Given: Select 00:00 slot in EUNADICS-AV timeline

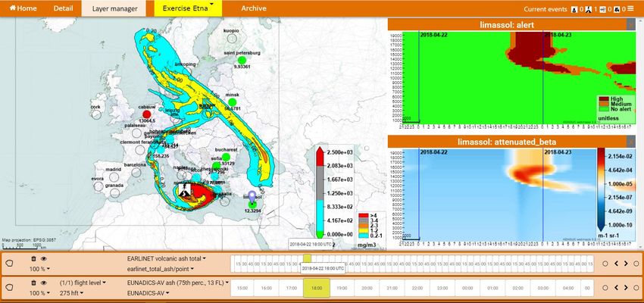Looking at the screenshot, I should [x=467, y=288].
